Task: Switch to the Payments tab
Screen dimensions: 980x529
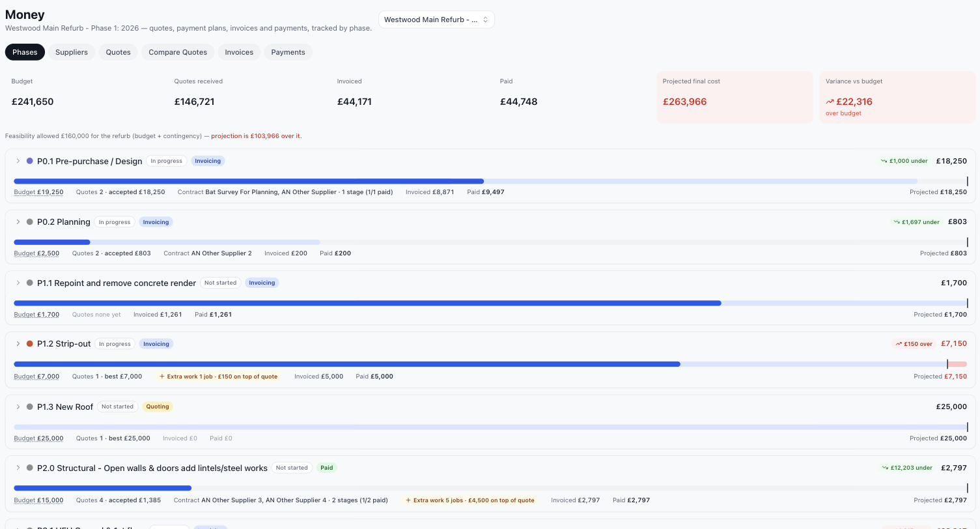Action: click(x=288, y=52)
